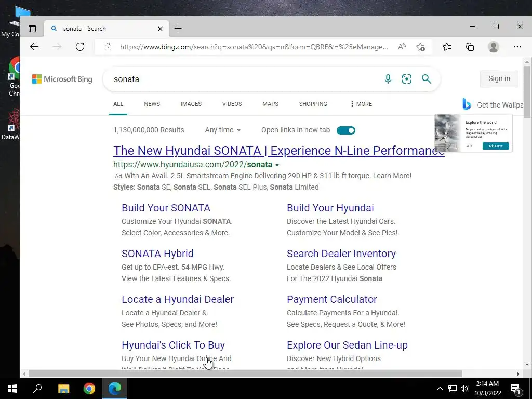Open taskbar Search magnifier

37,389
